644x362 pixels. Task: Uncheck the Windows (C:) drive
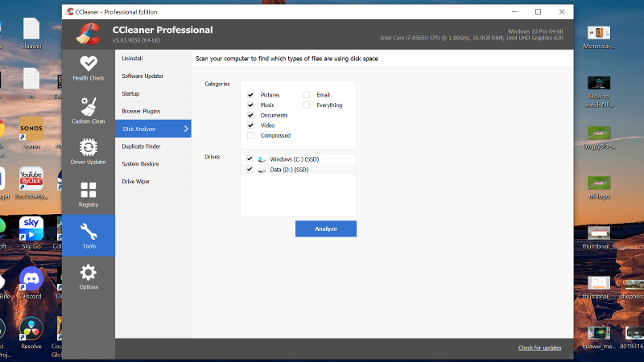pos(250,158)
